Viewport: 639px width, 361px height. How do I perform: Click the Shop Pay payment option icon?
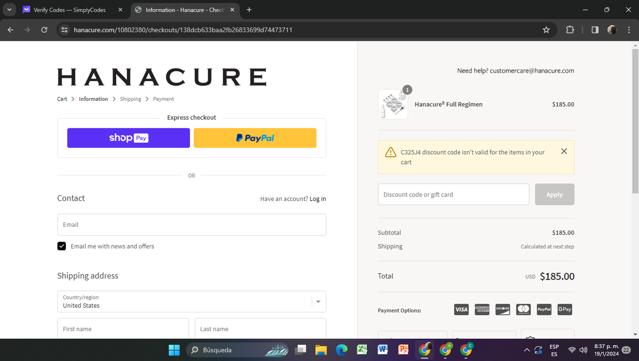564,310
